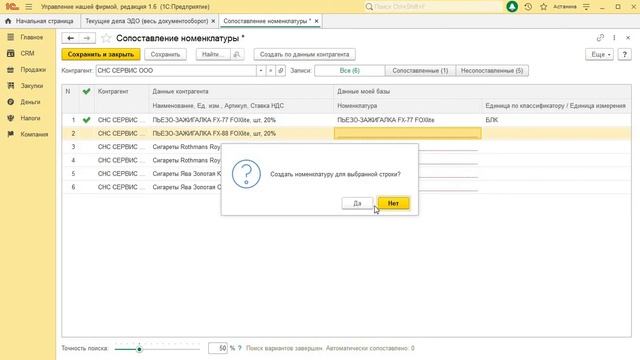Image resolution: width=640 pixels, height=360 pixels.
Task: Select the Все (6) filter
Action: [x=349, y=71]
